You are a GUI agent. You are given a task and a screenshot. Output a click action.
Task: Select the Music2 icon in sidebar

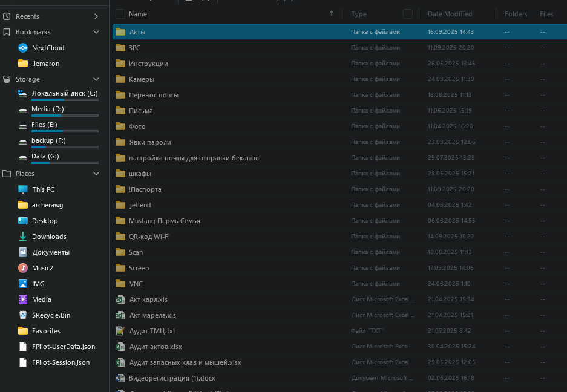click(x=23, y=268)
